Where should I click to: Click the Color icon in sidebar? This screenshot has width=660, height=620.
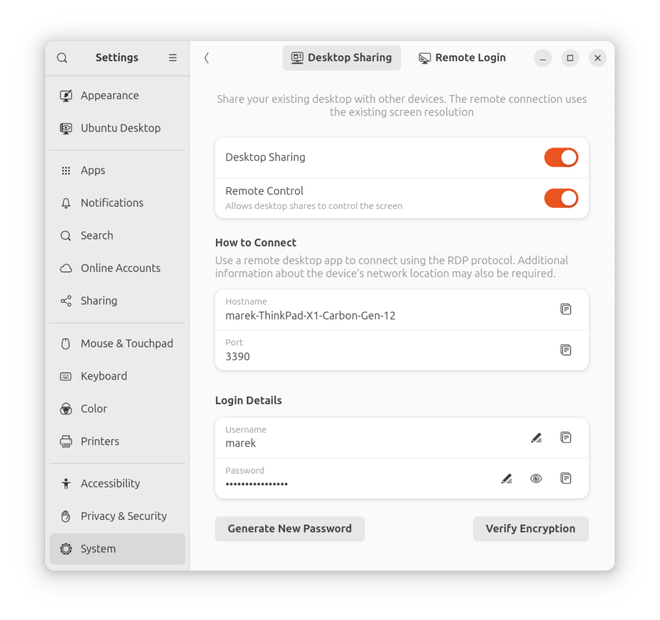[66, 409]
